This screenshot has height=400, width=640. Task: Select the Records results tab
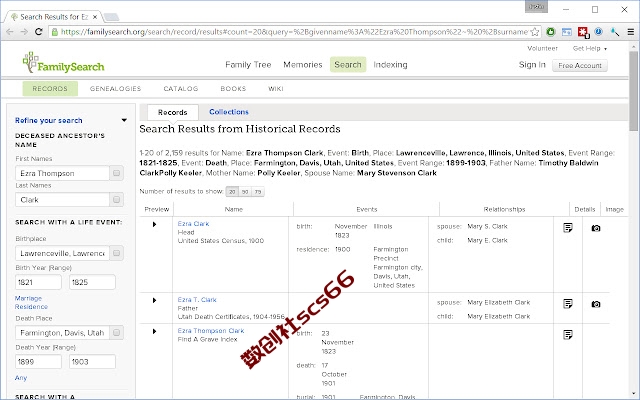pos(173,112)
